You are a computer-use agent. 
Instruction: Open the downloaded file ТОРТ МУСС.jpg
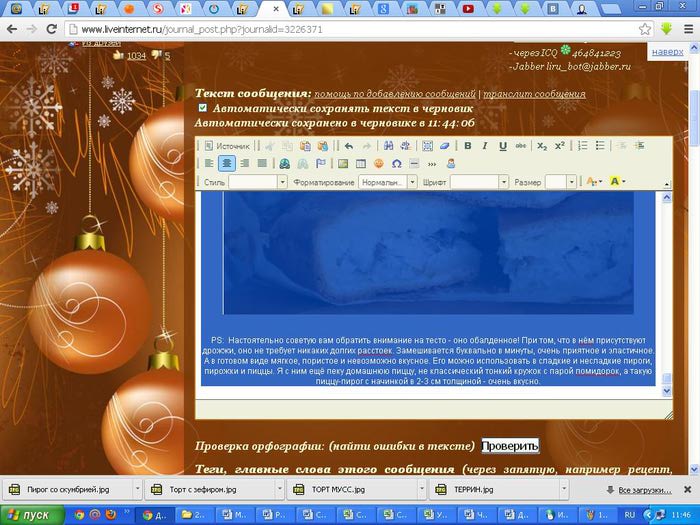pyautogui.click(x=352, y=490)
